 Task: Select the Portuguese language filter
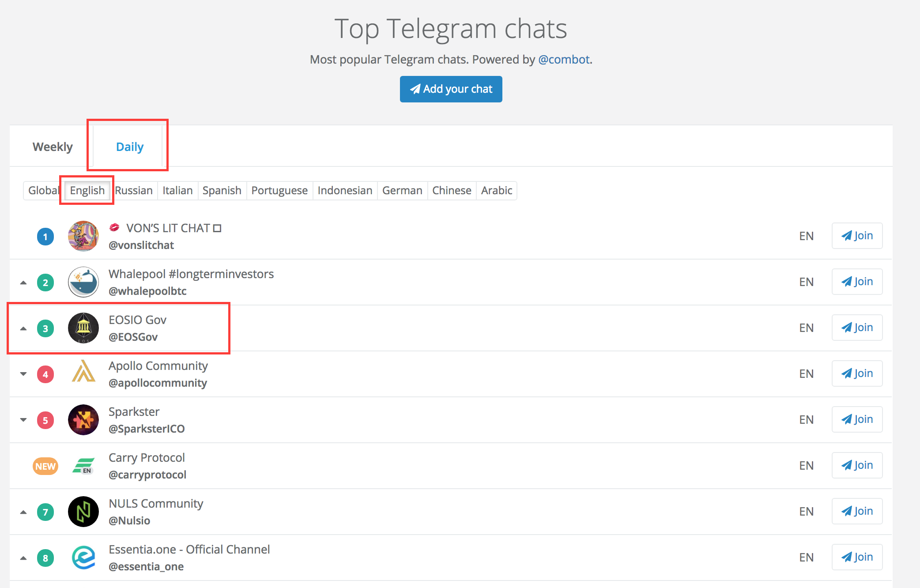[279, 190]
